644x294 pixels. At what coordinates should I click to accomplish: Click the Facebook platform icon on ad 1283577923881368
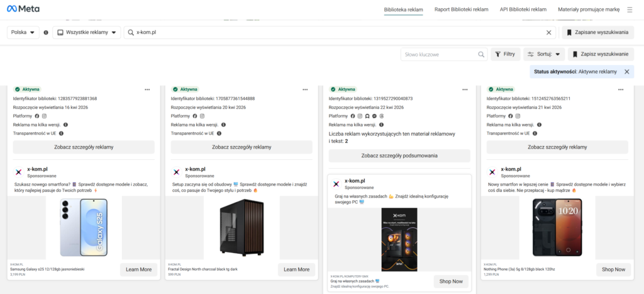click(37, 116)
